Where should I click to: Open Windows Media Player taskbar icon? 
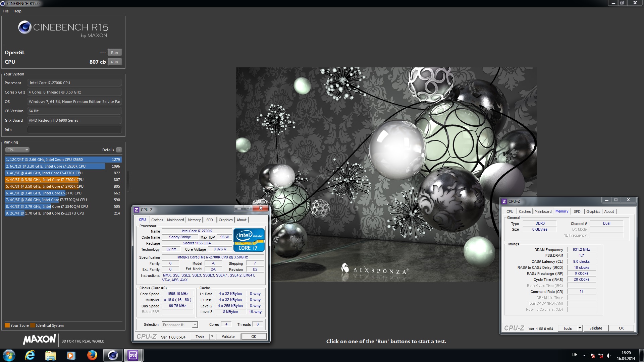(x=71, y=355)
